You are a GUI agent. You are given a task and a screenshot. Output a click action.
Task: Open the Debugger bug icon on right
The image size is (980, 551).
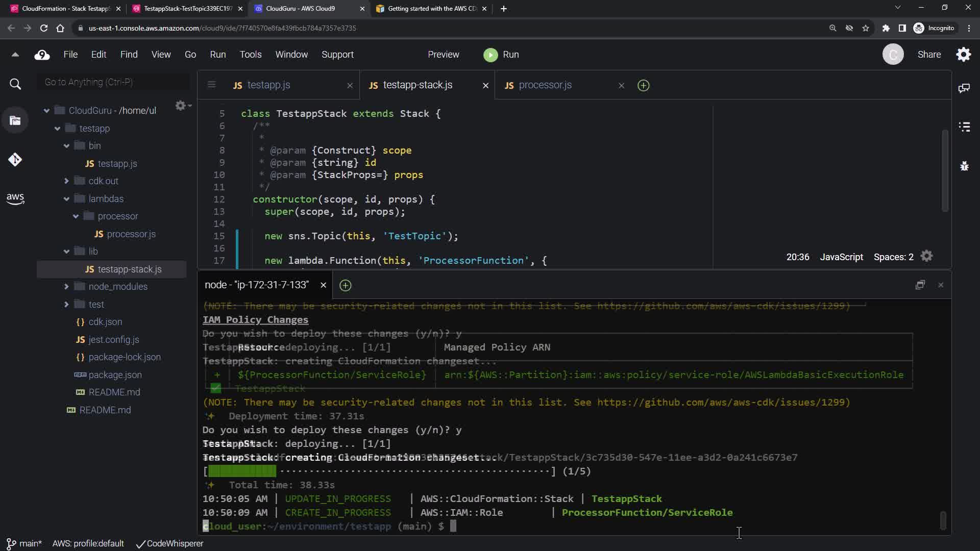964,166
